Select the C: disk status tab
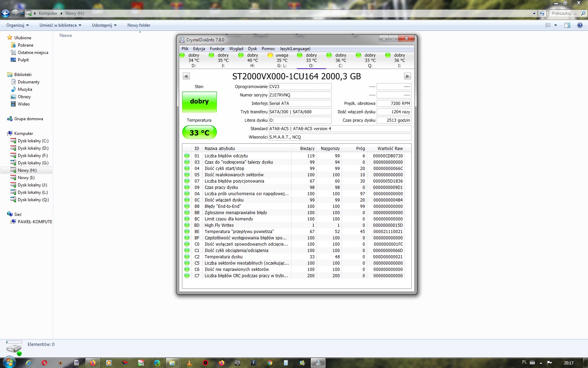This screenshot has height=368, width=588. [x=341, y=60]
